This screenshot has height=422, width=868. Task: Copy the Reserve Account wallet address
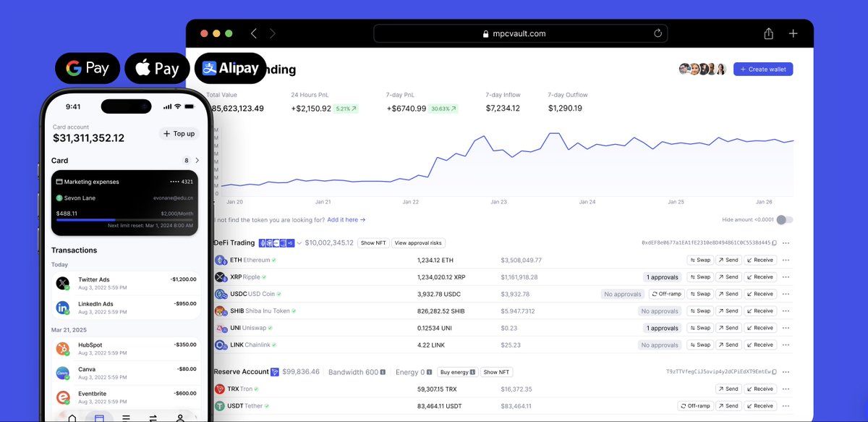pyautogui.click(x=774, y=372)
